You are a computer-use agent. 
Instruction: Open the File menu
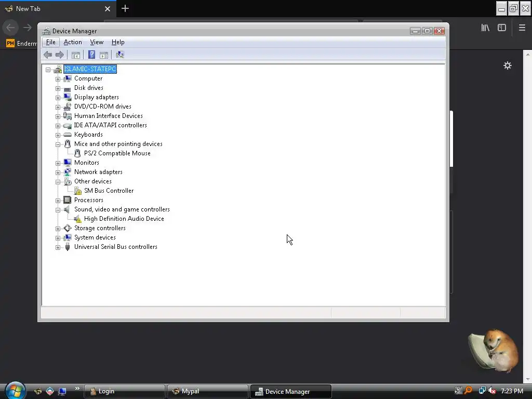(x=51, y=42)
